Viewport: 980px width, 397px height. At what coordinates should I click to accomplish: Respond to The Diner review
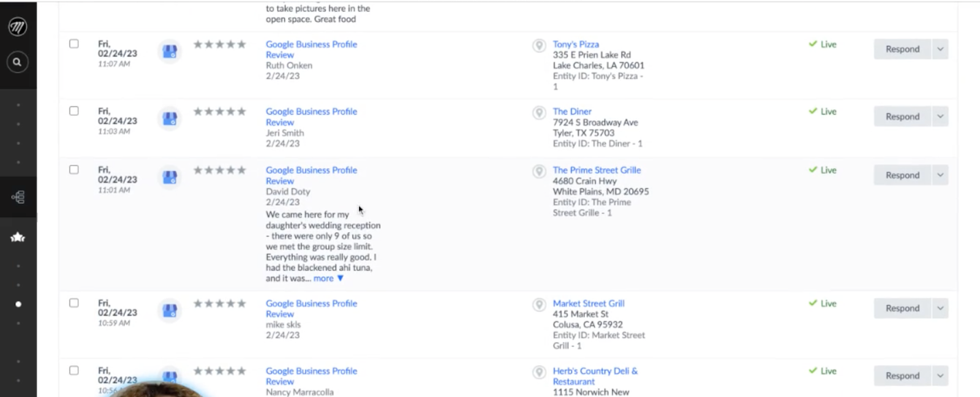(x=902, y=116)
